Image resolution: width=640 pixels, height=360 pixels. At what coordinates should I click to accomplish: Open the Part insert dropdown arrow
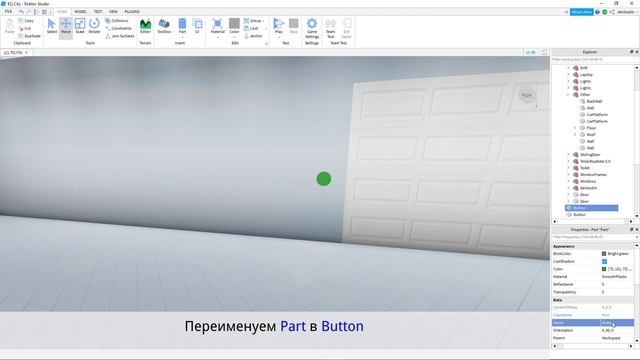pyautogui.click(x=182, y=37)
